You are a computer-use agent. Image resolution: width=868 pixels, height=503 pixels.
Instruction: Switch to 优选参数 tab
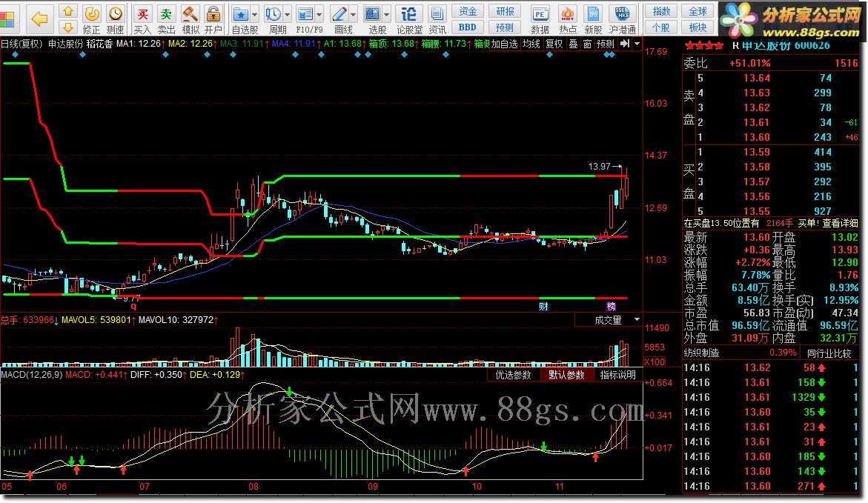tap(513, 375)
